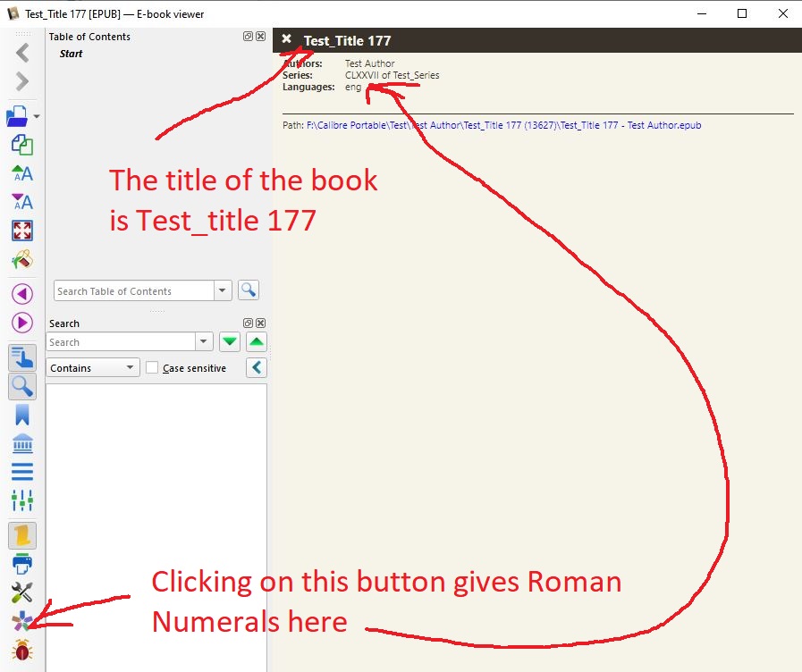Expand the Search Table of Contents history dropdown
The height and width of the screenshot is (672, 802).
coord(223,290)
